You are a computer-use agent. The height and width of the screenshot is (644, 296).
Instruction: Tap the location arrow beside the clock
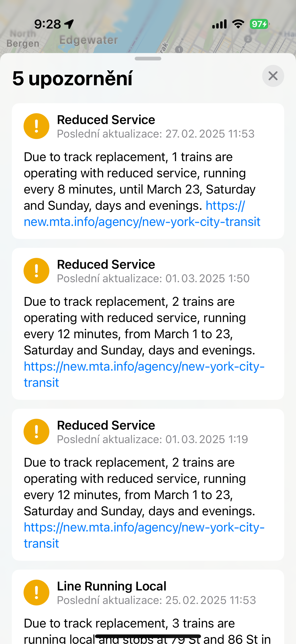(69, 24)
